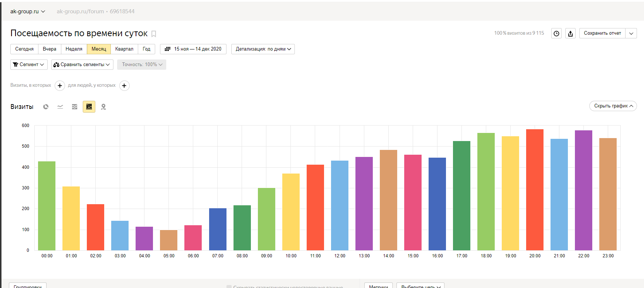The image size is (644, 288).
Task: Collapse chart with Скрыть график
Action: (x=613, y=106)
